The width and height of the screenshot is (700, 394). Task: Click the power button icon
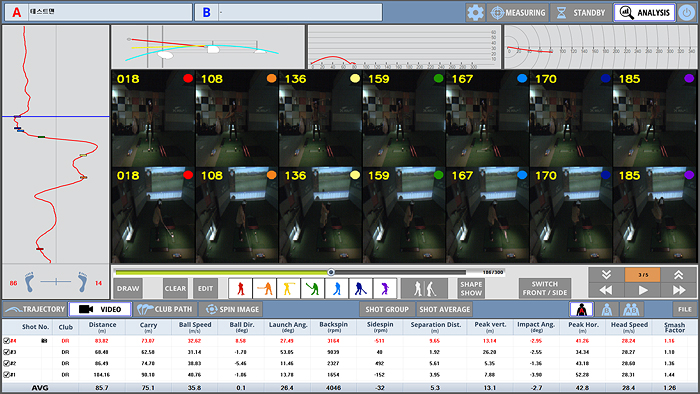click(x=687, y=12)
